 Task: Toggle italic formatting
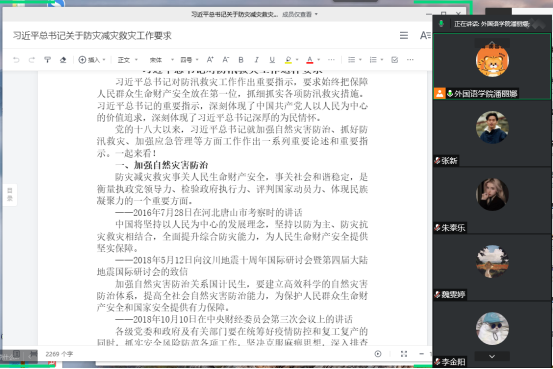256,60
